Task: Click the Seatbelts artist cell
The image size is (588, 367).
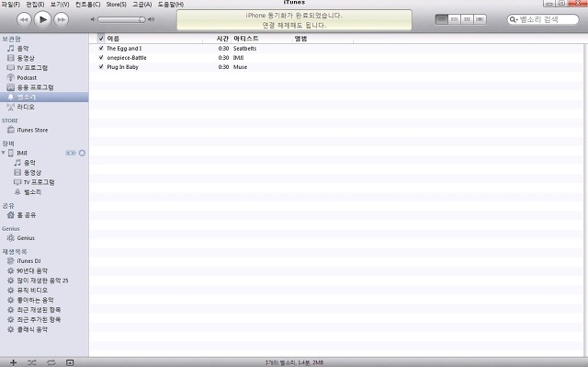Action: (x=245, y=49)
